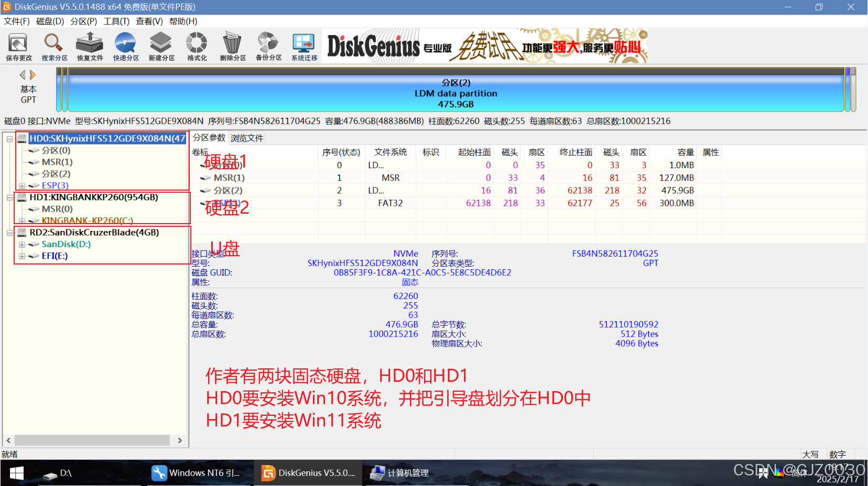The width and height of the screenshot is (868, 486).
Task: Open the File (文件) menu
Action: coord(16,21)
